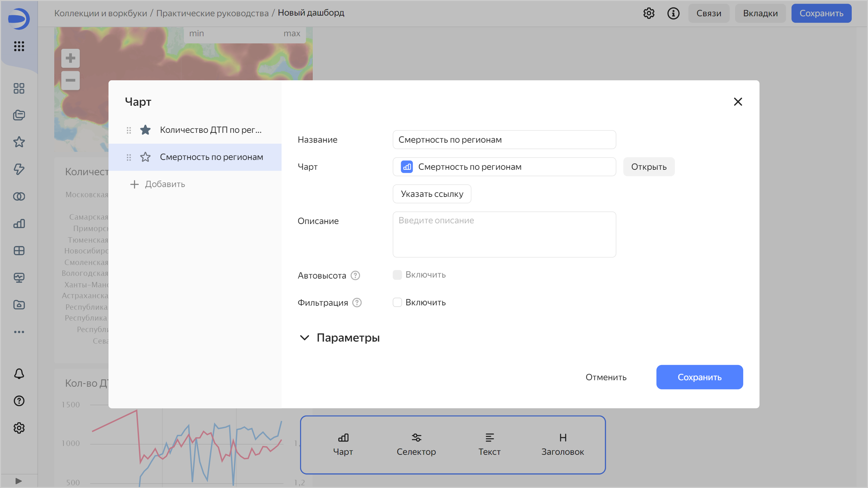Screen dimensions: 868x488
Task: Open favorites star in left sidebar
Action: tap(19, 142)
